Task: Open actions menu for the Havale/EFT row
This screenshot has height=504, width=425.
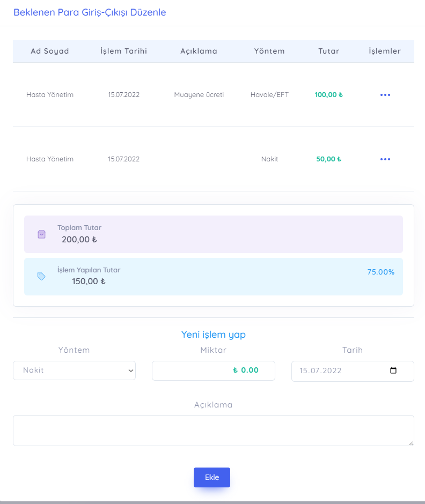Action: pos(385,95)
